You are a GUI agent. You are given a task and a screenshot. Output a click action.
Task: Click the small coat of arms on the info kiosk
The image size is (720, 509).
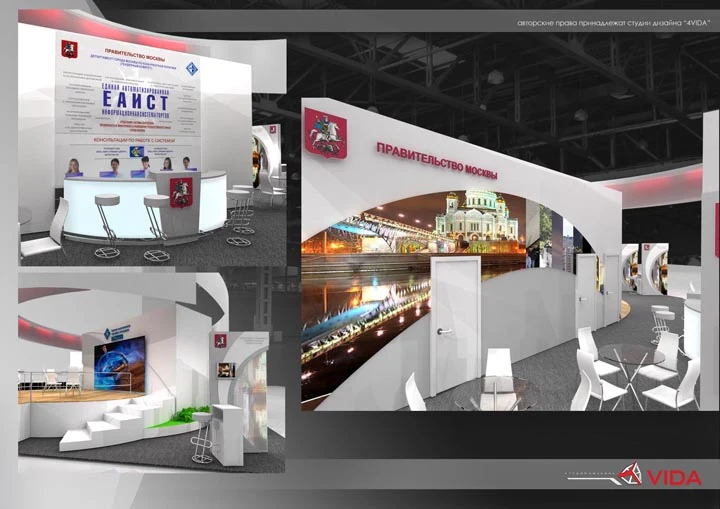pos(219,341)
